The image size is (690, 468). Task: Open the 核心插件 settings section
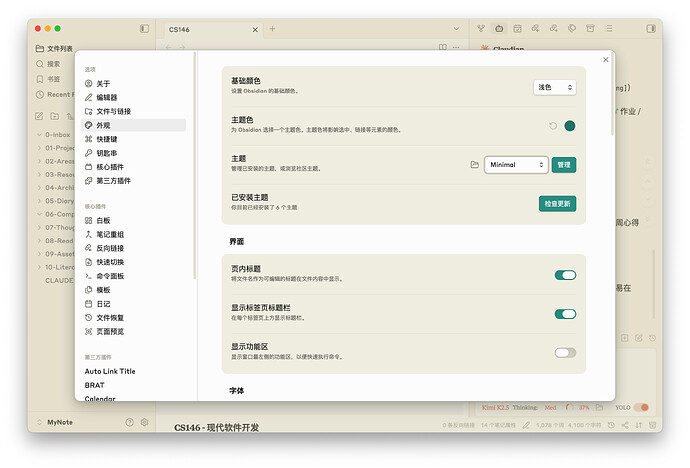pos(133,167)
